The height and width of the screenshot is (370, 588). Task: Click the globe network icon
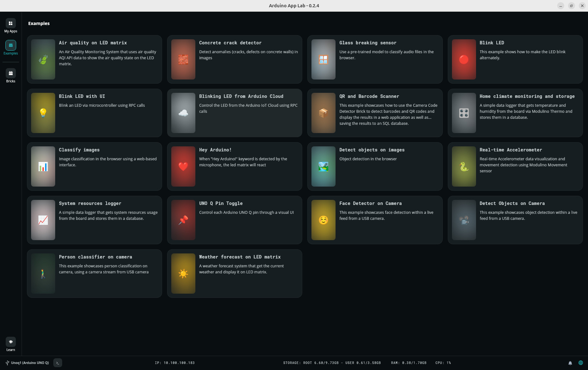click(x=580, y=363)
